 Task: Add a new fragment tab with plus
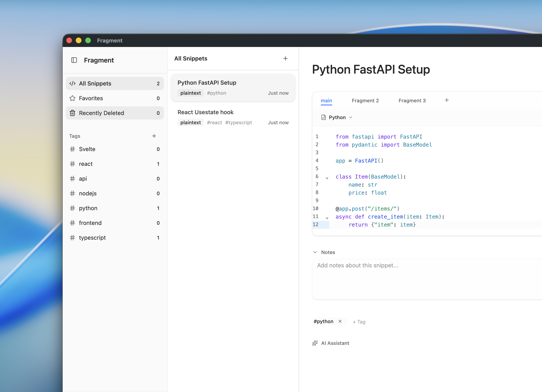(446, 100)
